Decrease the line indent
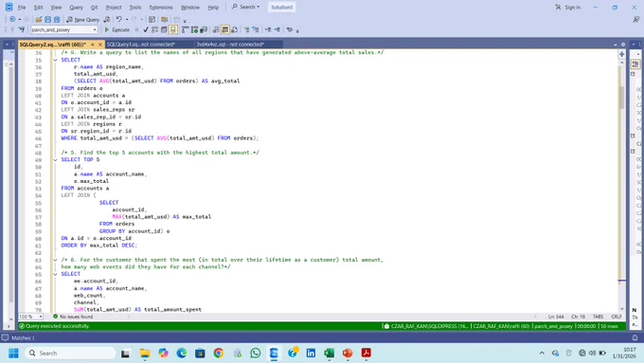This screenshot has height=363, width=644. (x=268, y=29)
